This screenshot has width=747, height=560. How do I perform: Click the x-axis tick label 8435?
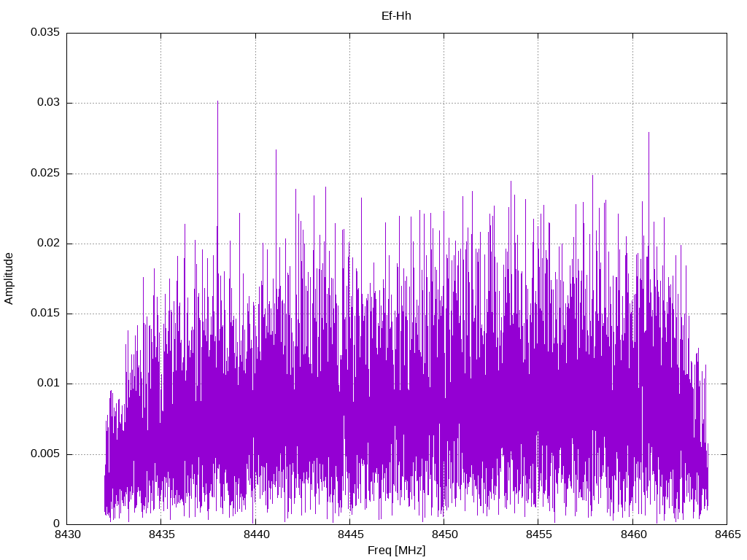(161, 534)
